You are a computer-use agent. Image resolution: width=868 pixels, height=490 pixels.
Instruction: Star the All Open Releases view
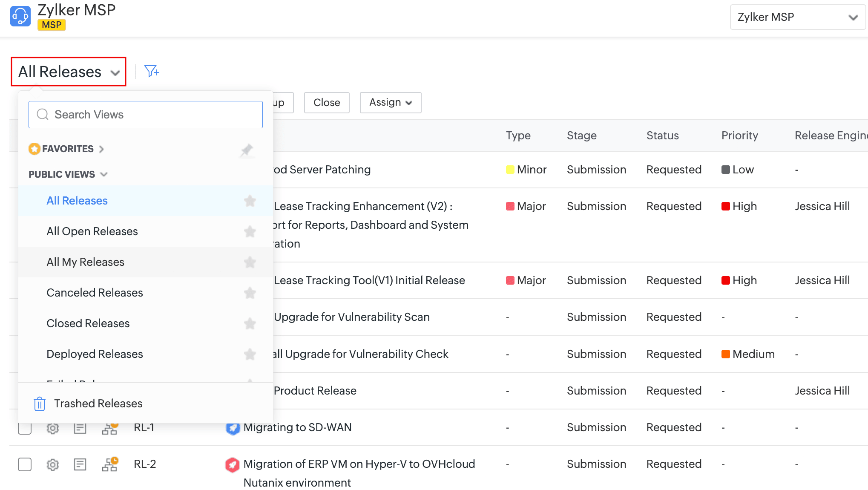pos(250,231)
